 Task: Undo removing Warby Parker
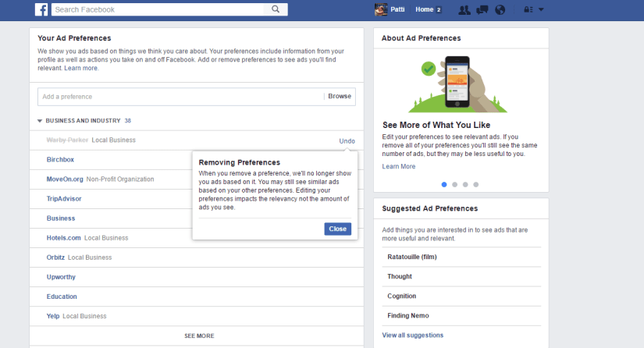347,140
